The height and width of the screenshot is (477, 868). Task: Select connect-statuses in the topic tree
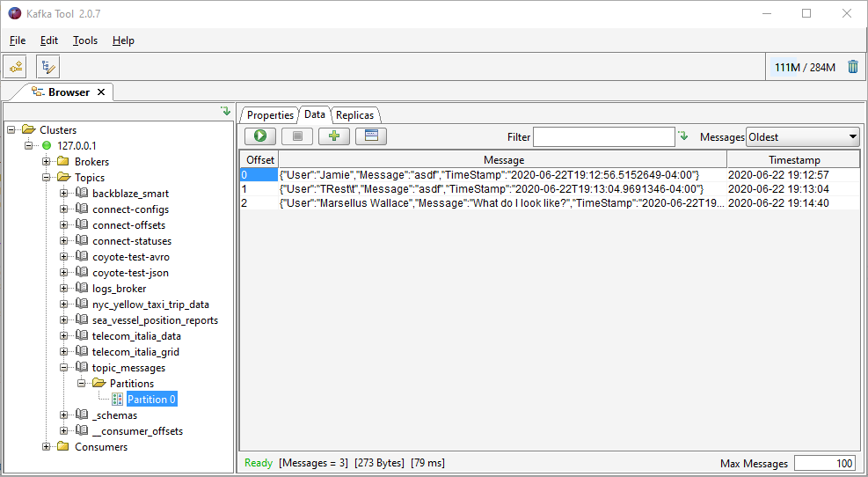[132, 241]
